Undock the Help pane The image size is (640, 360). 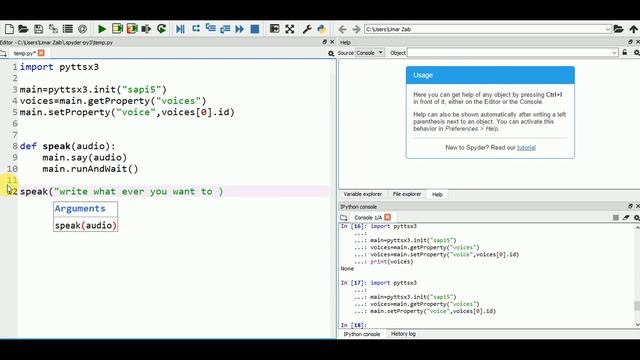tap(630, 42)
